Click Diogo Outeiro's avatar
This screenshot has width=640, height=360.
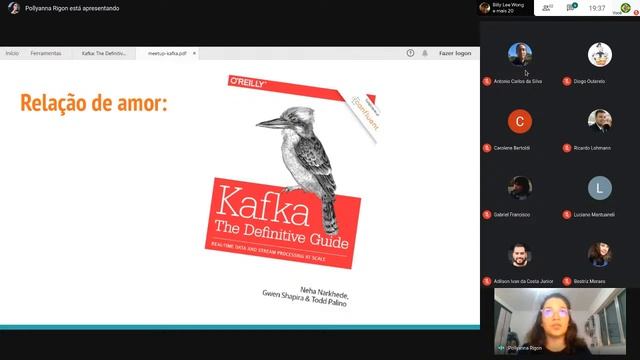tap(600, 54)
